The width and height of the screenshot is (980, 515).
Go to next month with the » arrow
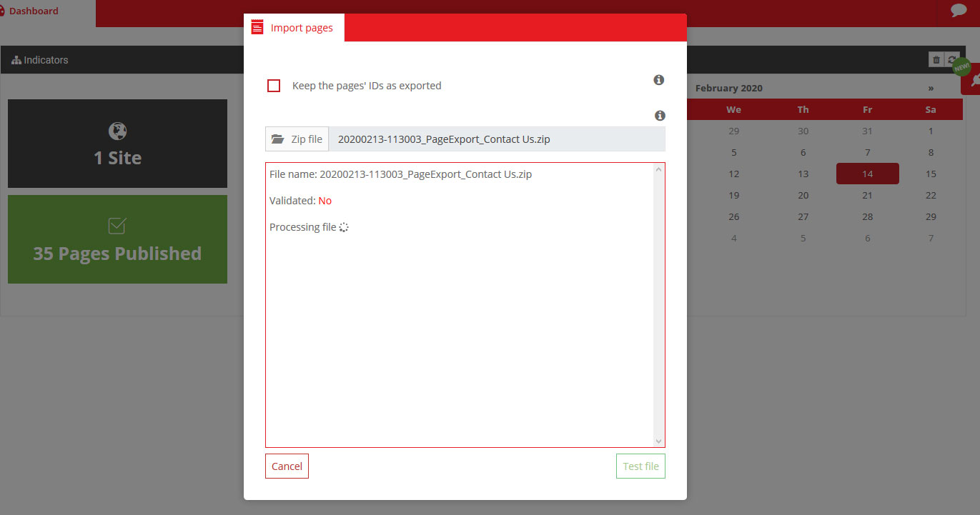[x=931, y=88]
